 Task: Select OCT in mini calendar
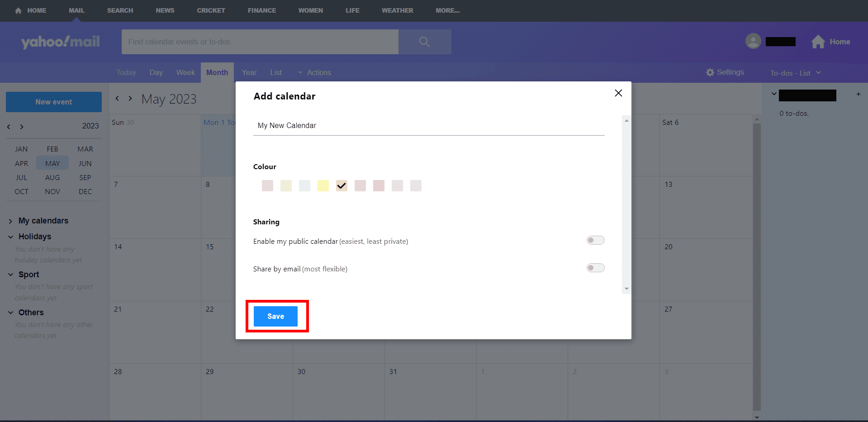pos(21,191)
